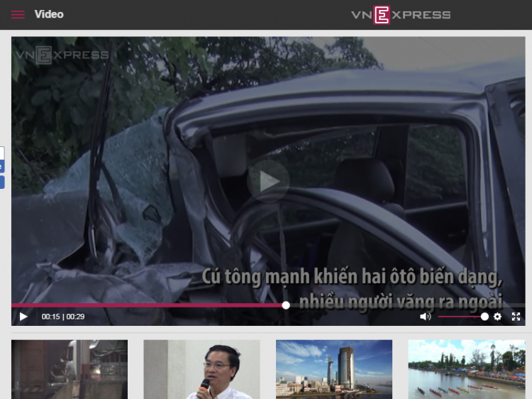Enter fullscreen mode
The image size is (532, 399).
pyautogui.click(x=516, y=317)
